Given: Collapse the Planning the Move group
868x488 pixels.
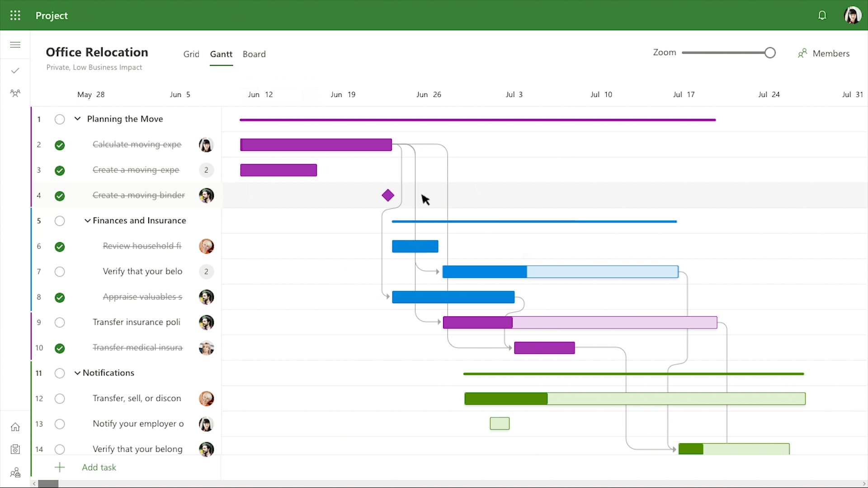Looking at the screenshot, I should click(77, 119).
